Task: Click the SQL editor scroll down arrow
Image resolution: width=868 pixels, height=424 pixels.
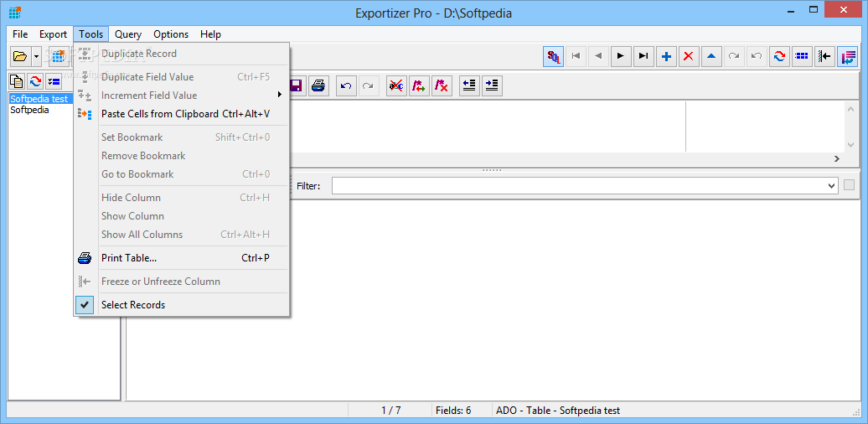Action: (851, 144)
